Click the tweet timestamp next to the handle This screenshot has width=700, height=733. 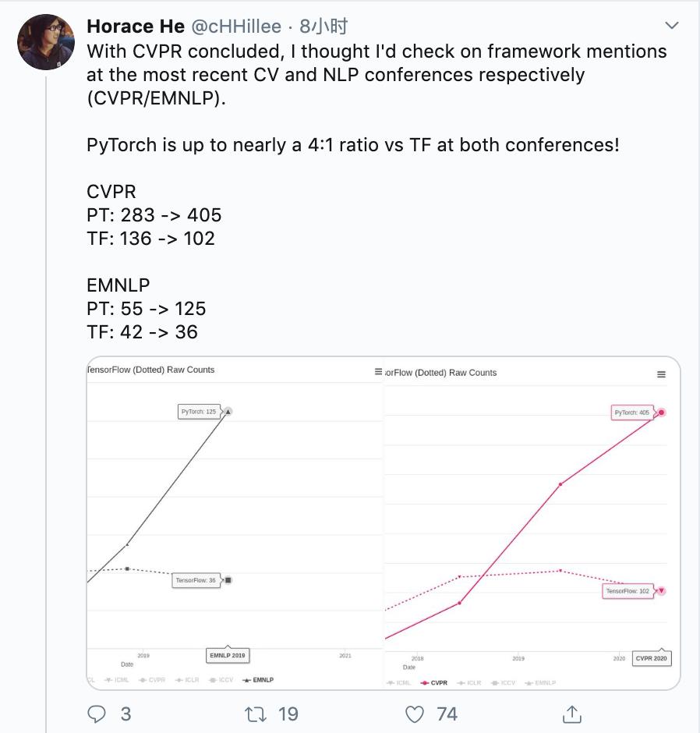(x=319, y=27)
